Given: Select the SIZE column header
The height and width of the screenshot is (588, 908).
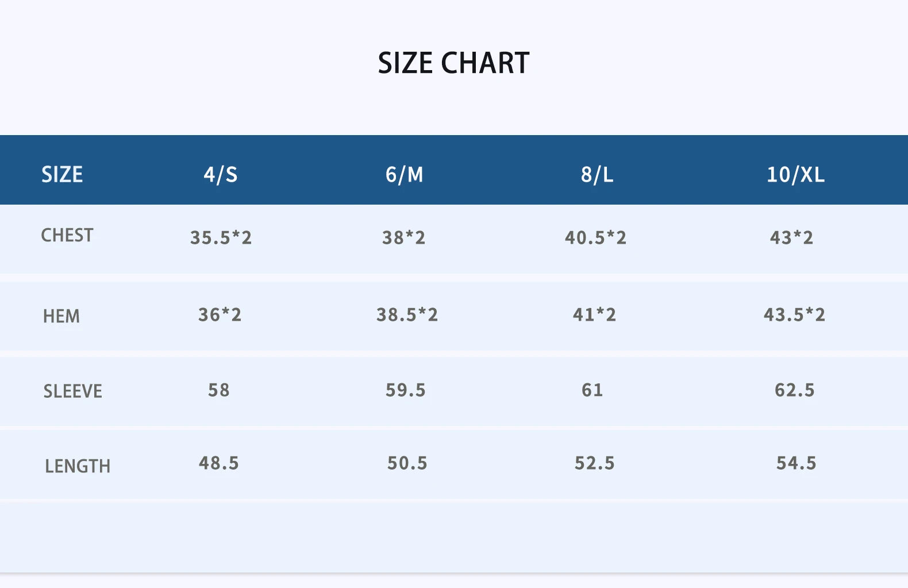Looking at the screenshot, I should point(62,174).
